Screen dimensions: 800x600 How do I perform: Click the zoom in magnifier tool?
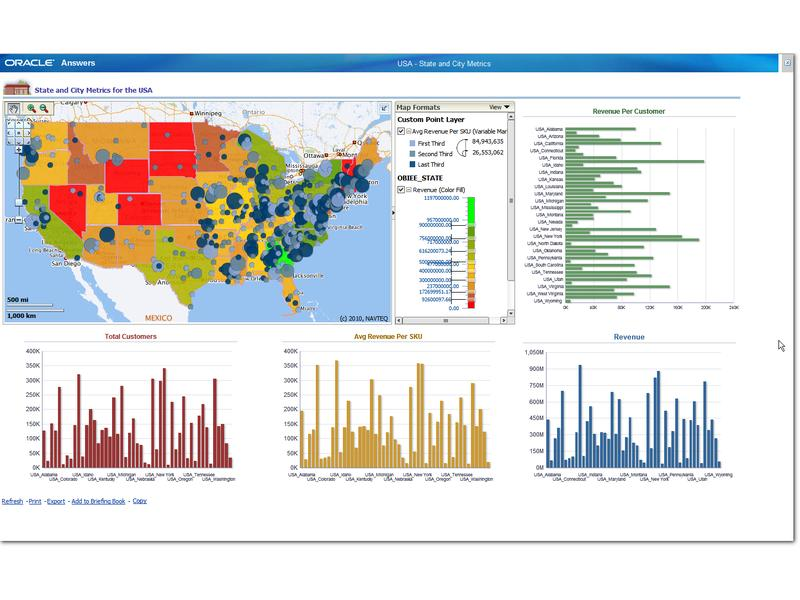[32, 108]
